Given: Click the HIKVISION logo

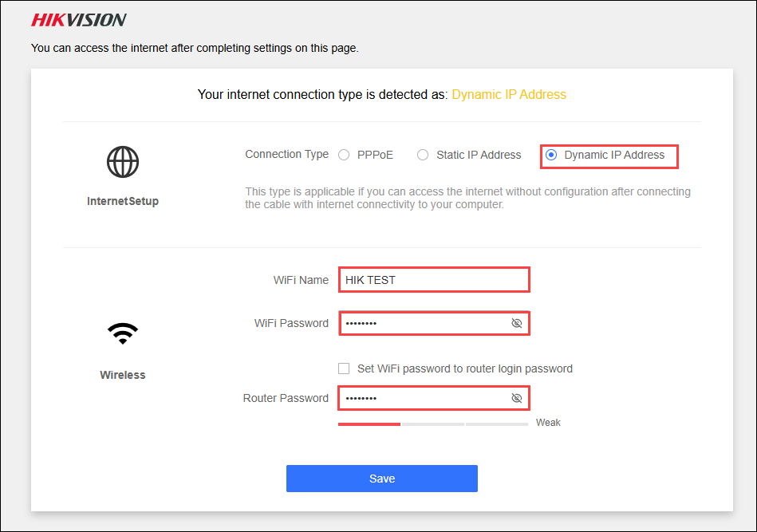Looking at the screenshot, I should tap(79, 20).
